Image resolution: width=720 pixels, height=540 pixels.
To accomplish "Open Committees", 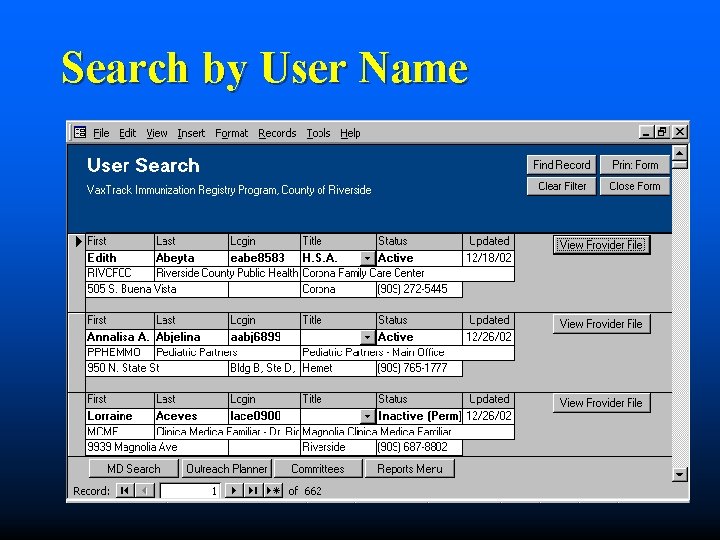I will pos(318,469).
